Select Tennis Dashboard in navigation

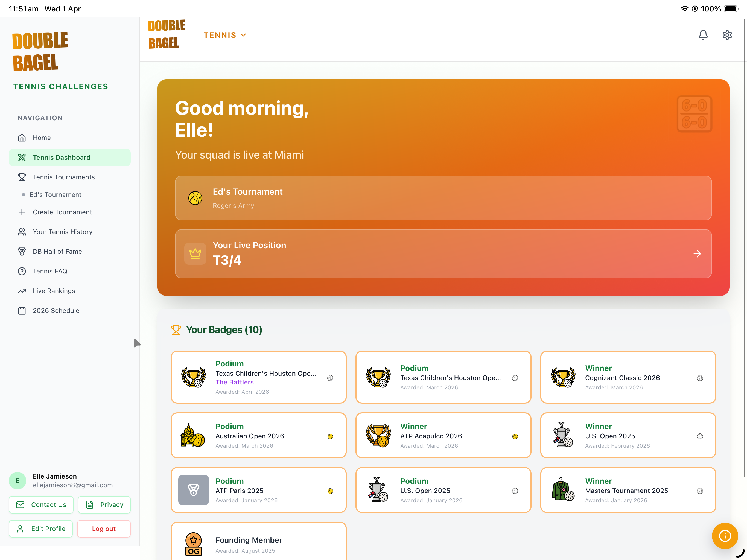pyautogui.click(x=69, y=157)
